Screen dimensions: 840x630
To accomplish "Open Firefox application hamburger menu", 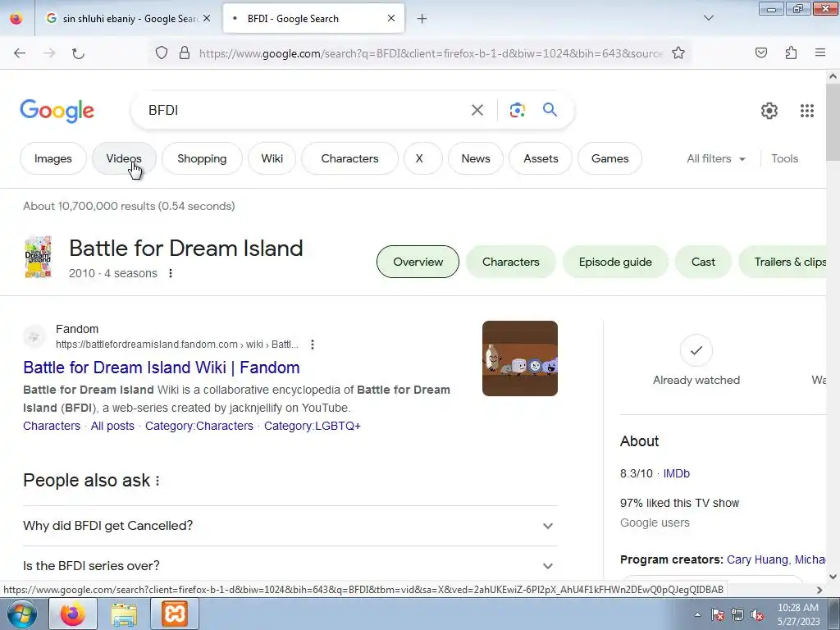I will [x=820, y=52].
